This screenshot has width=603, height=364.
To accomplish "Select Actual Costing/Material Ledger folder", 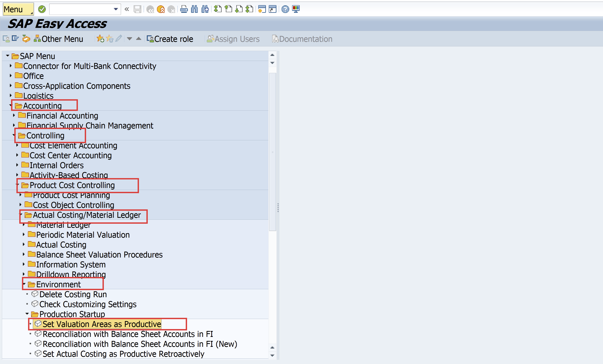I will [87, 215].
